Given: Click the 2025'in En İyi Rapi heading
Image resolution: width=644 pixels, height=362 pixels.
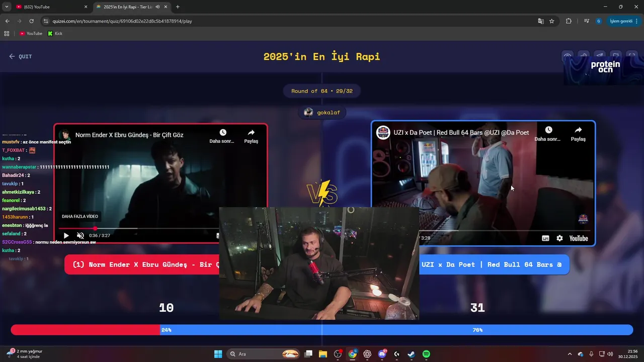Looking at the screenshot, I should tap(322, 56).
